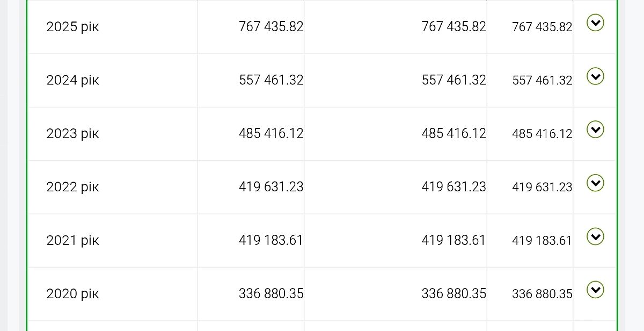644x331 pixels.
Task: Open the 2023 рік row dropdown arrow
Action: click(x=595, y=129)
